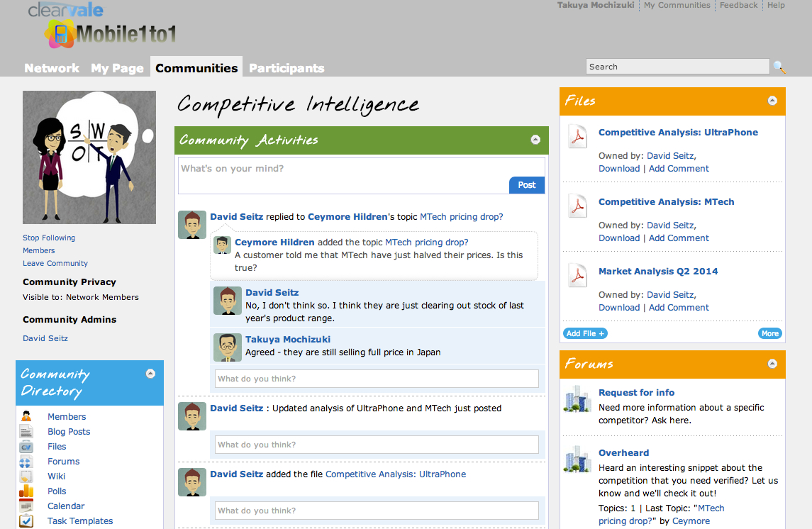The width and height of the screenshot is (812, 529).
Task: Click the Request for info forum icon
Action: pyautogui.click(x=577, y=399)
